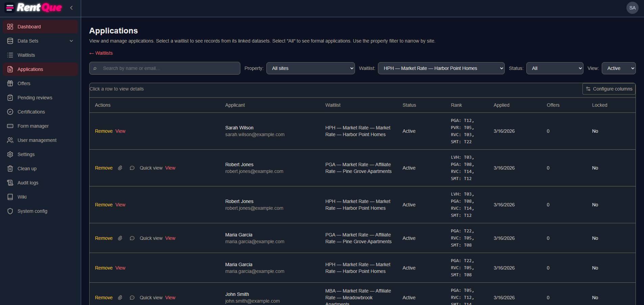Remove John Smith's application
Screen dimensions: 644x305
(104, 298)
